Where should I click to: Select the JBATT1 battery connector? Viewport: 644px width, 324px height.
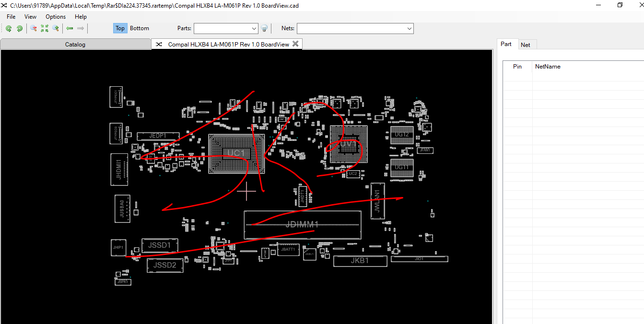[288, 250]
